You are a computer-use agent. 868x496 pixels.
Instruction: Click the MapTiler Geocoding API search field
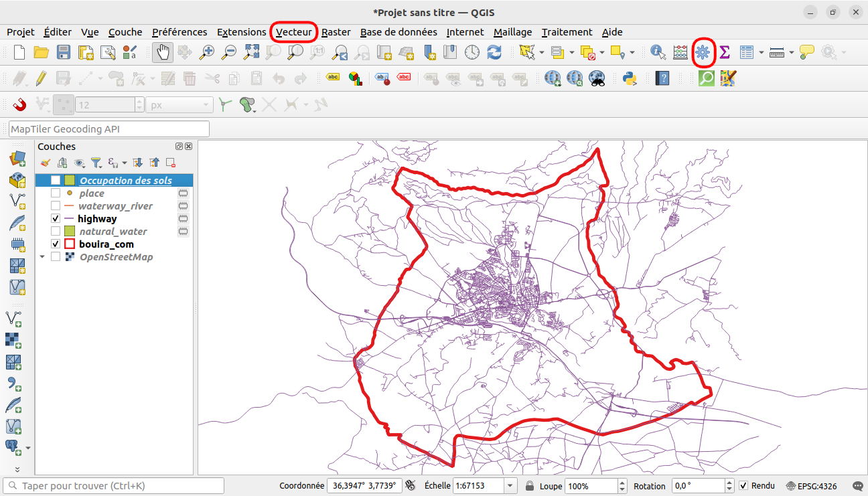point(109,129)
